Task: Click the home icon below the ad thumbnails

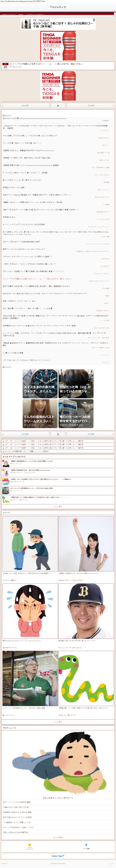Action: (58, 434)
